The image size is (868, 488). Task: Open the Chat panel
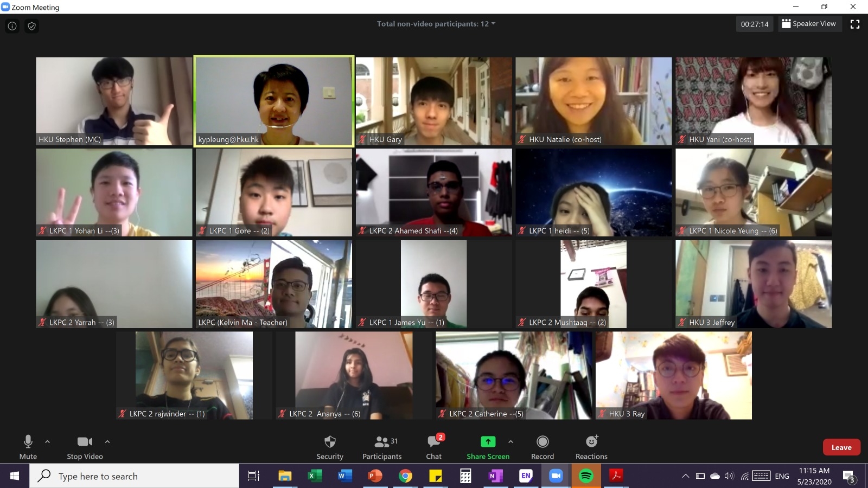click(x=434, y=447)
